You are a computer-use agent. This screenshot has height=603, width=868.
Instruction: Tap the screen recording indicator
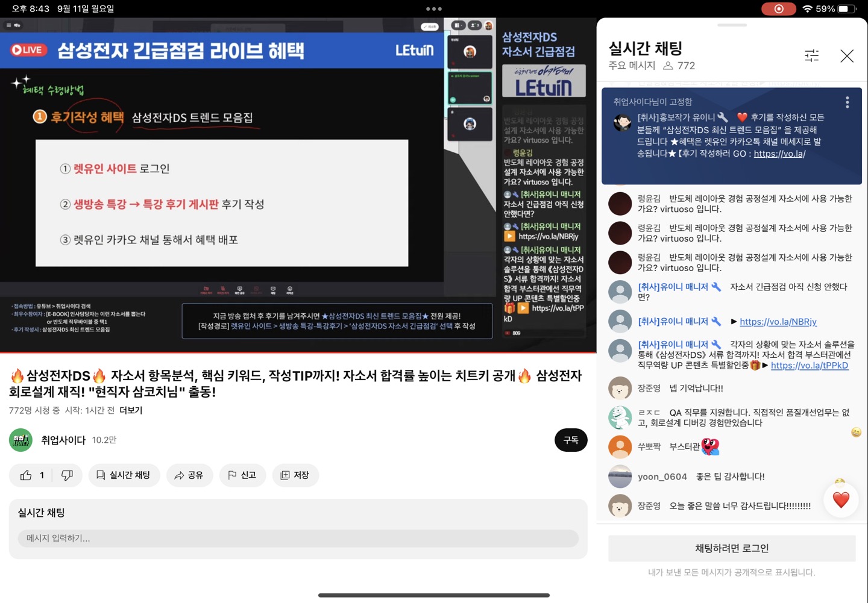(779, 9)
